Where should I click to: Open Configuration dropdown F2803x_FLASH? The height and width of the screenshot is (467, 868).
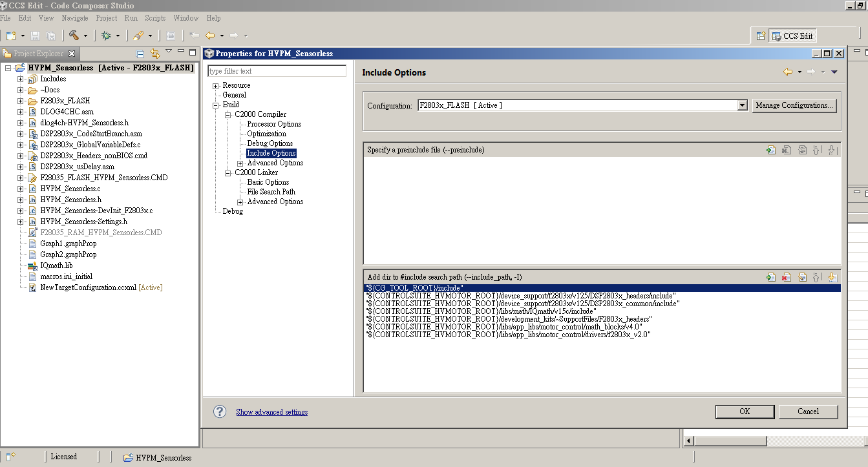point(742,105)
